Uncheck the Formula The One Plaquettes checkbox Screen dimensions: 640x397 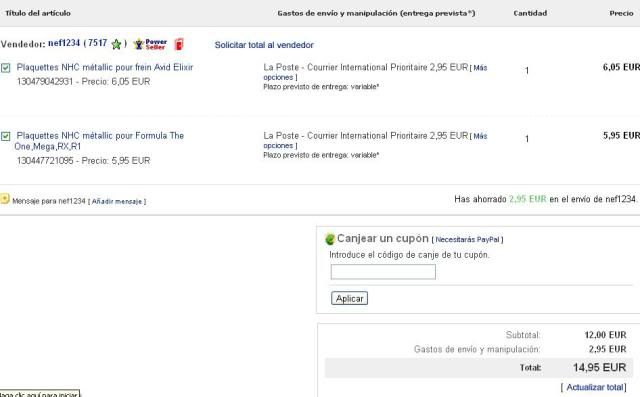tap(5, 136)
